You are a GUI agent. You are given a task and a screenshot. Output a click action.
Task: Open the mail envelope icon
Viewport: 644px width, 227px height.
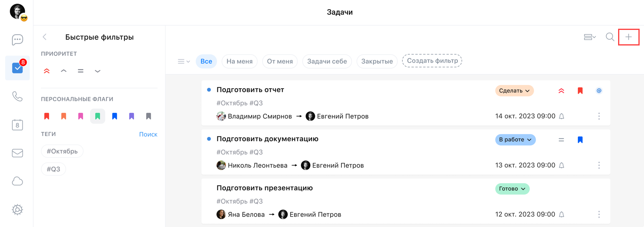[x=17, y=153]
